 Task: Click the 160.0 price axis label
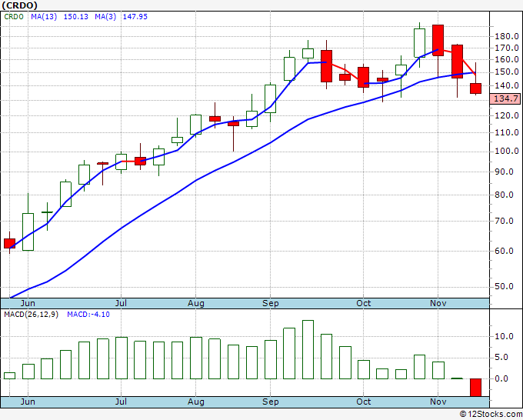507,60
